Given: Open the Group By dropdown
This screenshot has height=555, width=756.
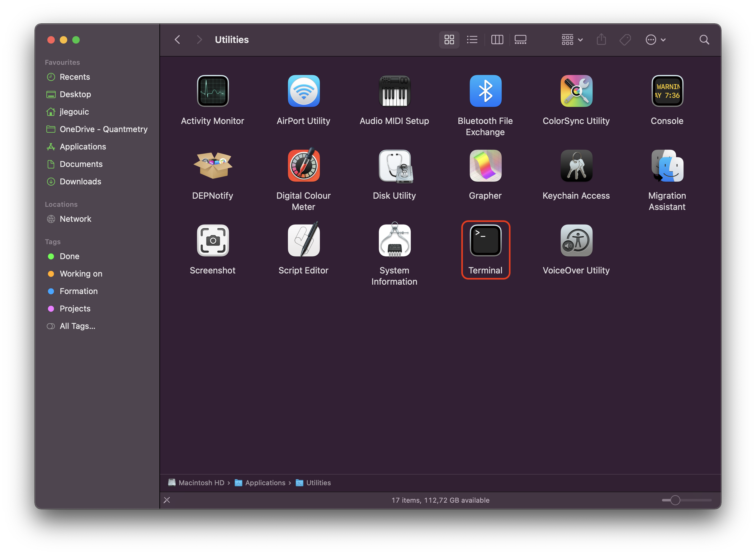Looking at the screenshot, I should [572, 40].
